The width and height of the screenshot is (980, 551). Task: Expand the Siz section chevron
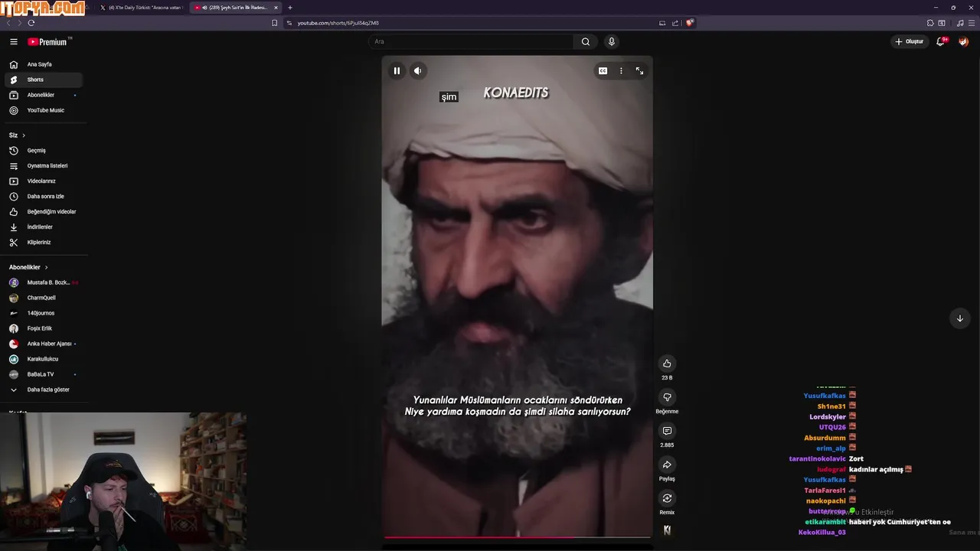click(x=25, y=135)
